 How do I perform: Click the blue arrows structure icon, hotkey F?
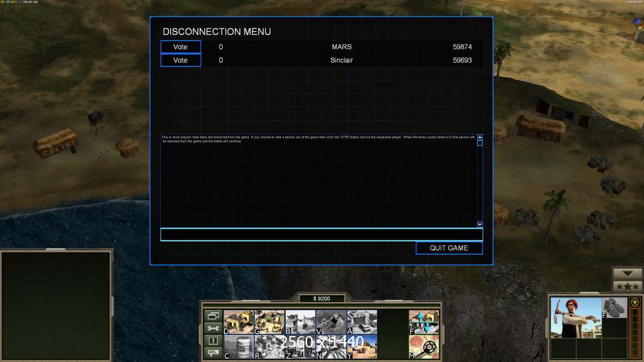pos(424,322)
